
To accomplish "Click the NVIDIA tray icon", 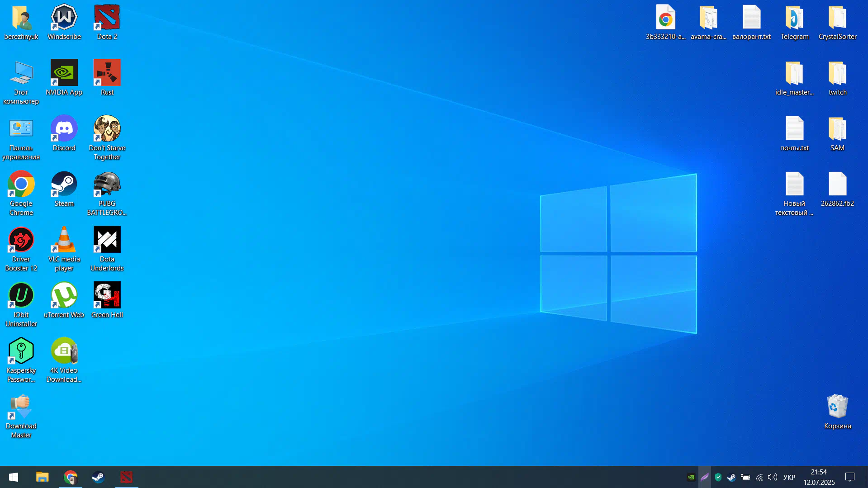I will 691,477.
